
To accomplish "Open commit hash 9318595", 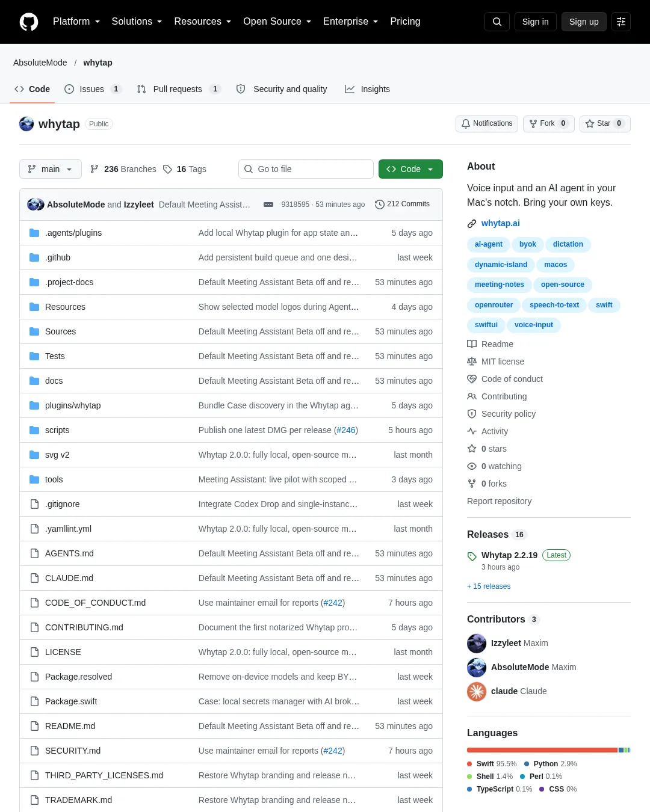I will (x=295, y=205).
